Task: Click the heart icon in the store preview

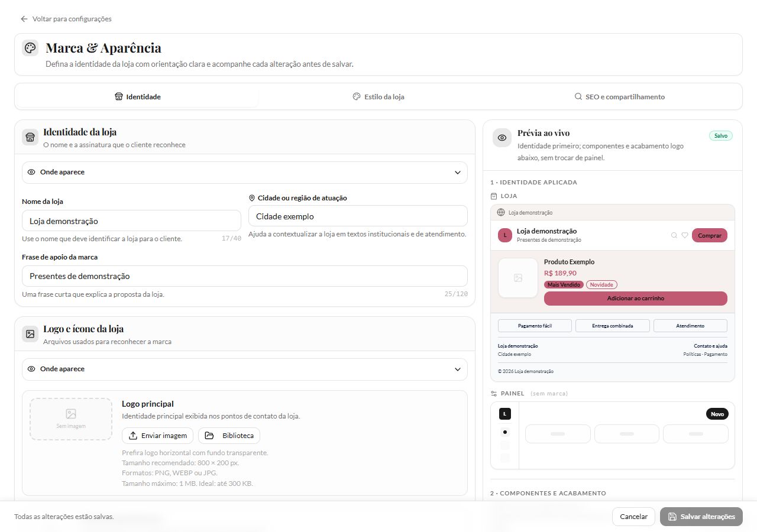Action: click(685, 235)
